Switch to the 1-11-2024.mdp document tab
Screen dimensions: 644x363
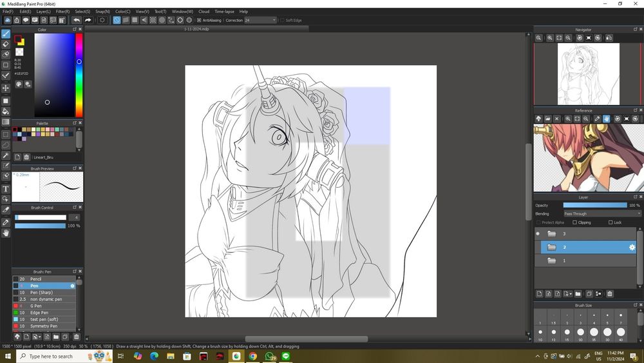pos(196,29)
